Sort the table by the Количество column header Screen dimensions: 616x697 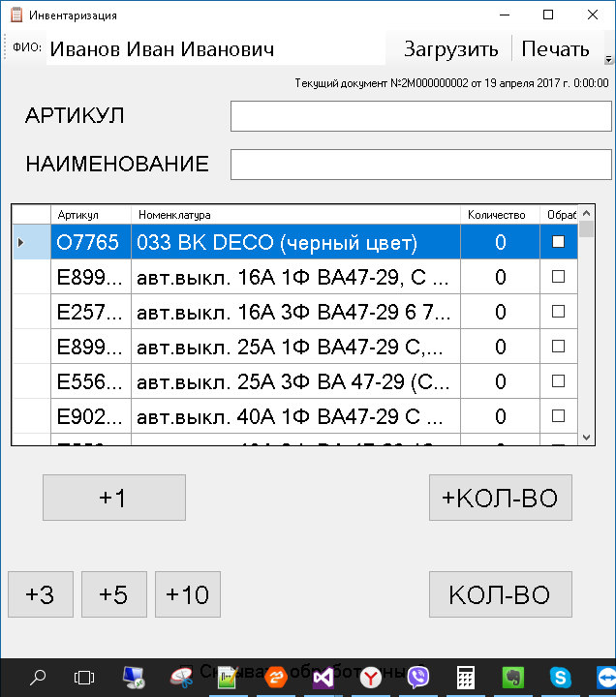click(499, 215)
